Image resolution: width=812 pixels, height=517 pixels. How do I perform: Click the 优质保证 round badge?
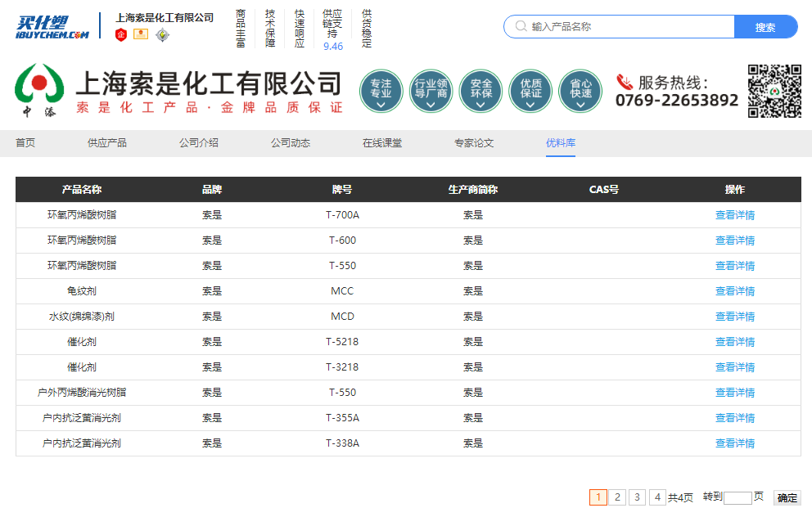click(x=530, y=91)
